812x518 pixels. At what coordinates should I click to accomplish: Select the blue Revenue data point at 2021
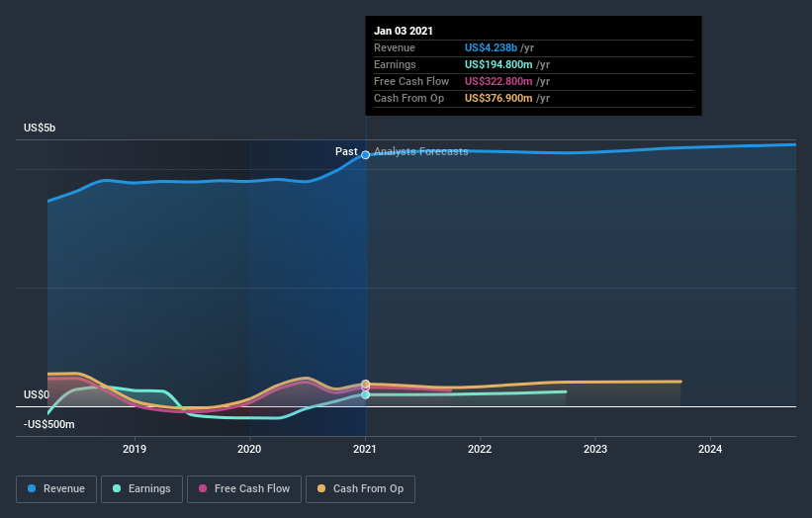point(366,155)
